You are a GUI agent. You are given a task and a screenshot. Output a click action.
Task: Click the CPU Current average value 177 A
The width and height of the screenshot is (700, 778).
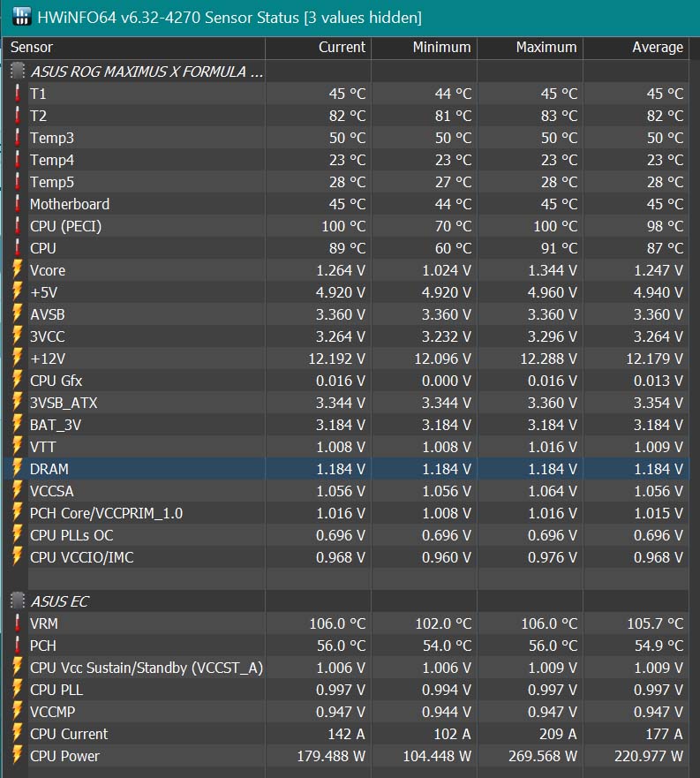click(664, 734)
